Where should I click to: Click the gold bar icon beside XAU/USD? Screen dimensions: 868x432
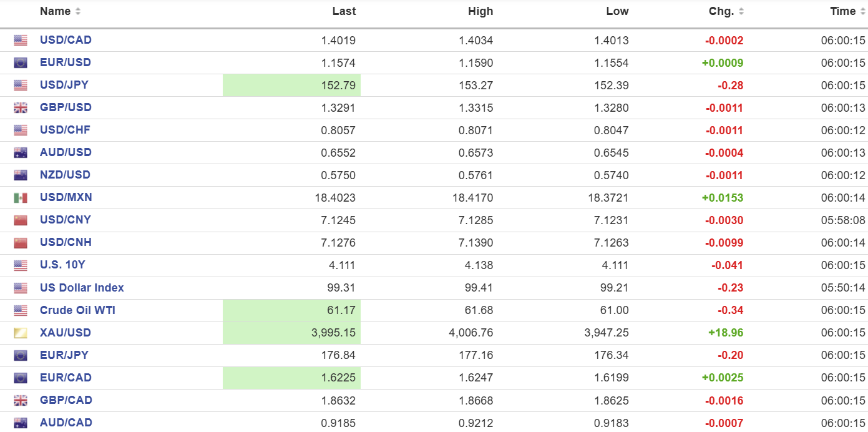tap(21, 333)
